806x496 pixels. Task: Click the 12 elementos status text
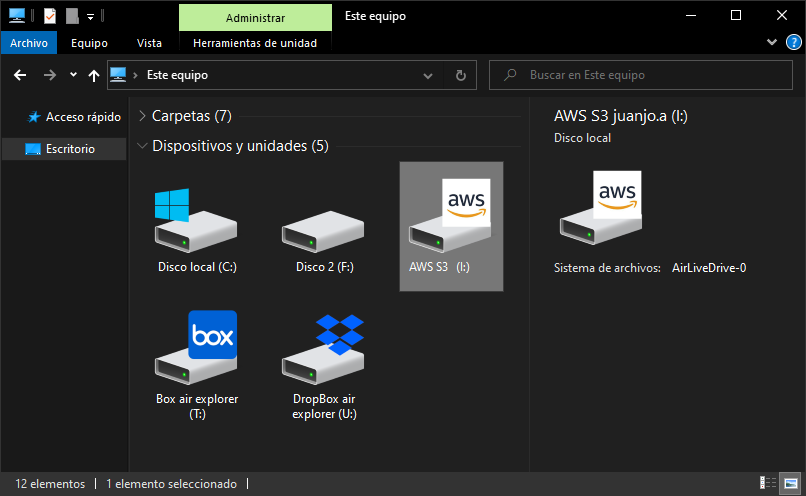tap(50, 484)
